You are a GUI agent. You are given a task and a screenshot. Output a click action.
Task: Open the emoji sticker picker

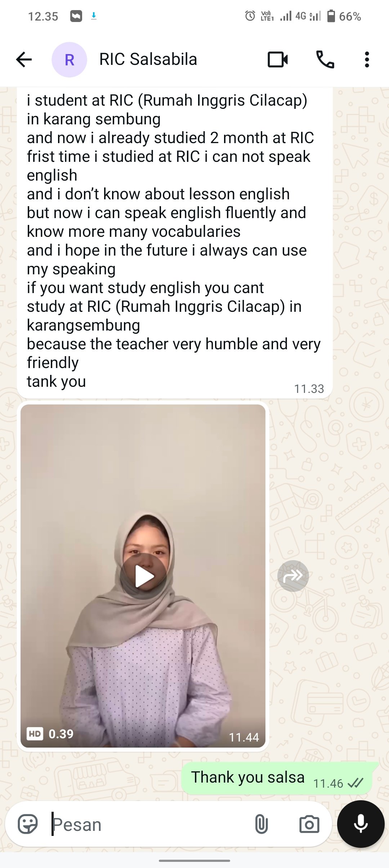[x=28, y=824]
